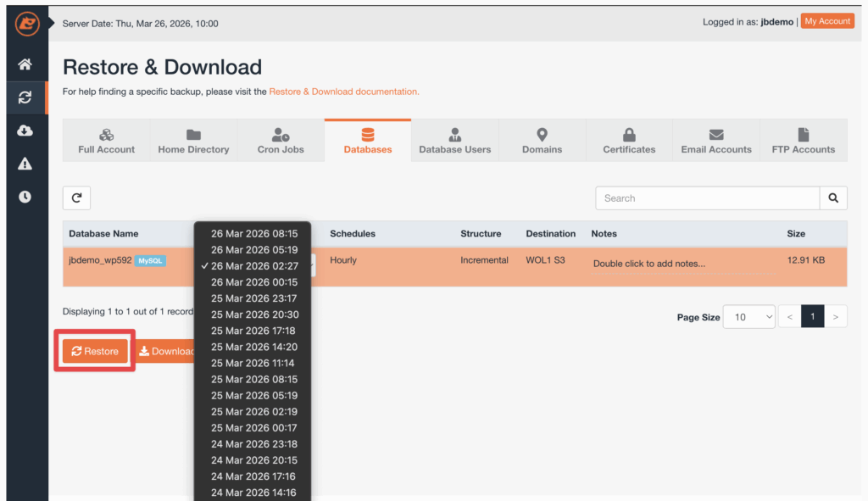Open the cloud download sidebar icon
The image size is (868, 501).
[25, 131]
